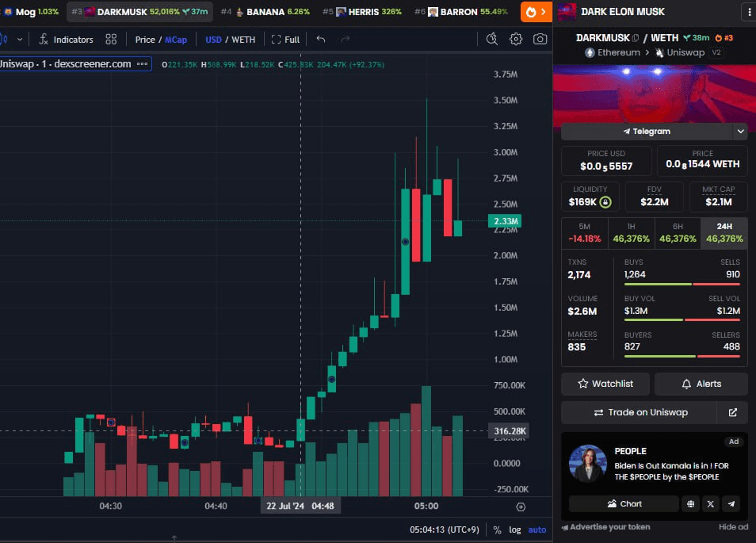The image size is (756, 543).
Task: Click the FDV value $2.2M
Action: [655, 202]
